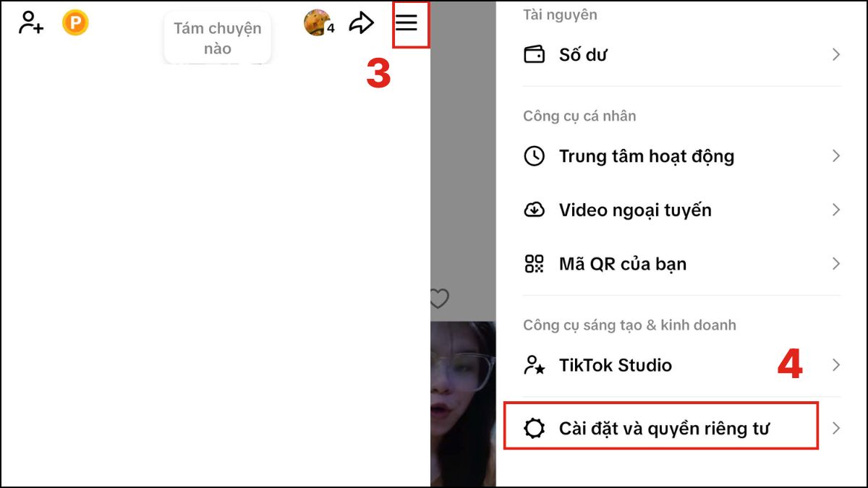Click the download icon for Video ngoại tuyến
Viewport: 868px width, 488px height.
534,210
